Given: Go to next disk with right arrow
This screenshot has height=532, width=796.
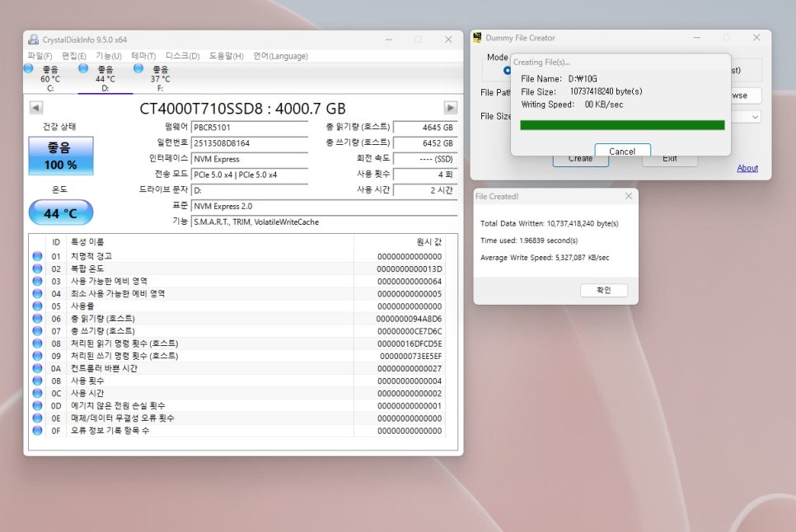Looking at the screenshot, I should (450, 108).
